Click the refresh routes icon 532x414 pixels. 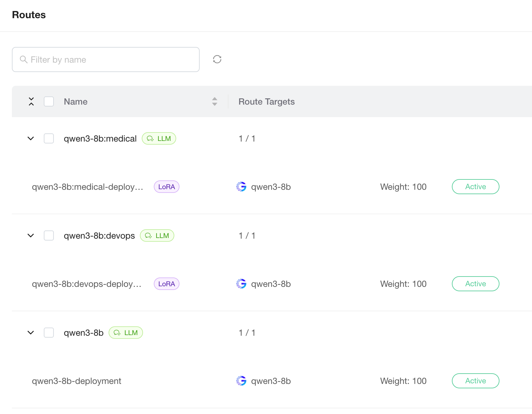(217, 59)
